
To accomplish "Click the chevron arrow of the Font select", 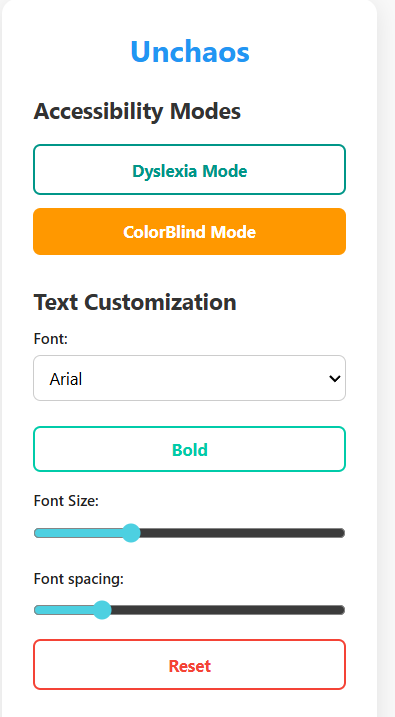I will 335,379.
